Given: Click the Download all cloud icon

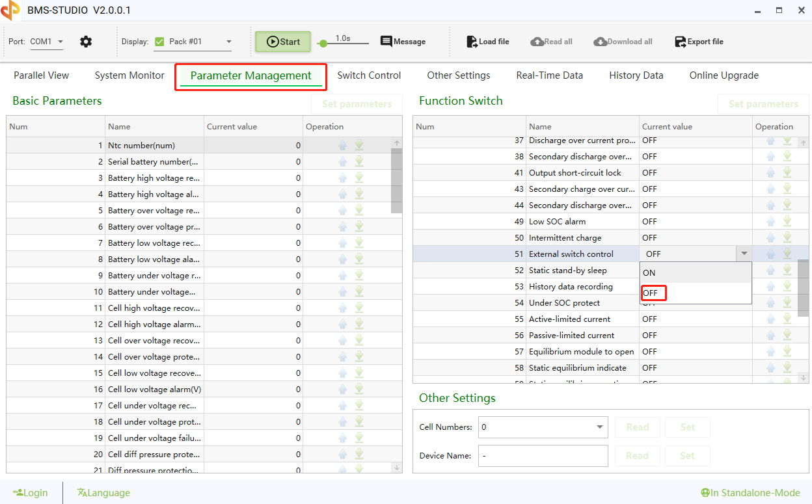Looking at the screenshot, I should [x=600, y=42].
